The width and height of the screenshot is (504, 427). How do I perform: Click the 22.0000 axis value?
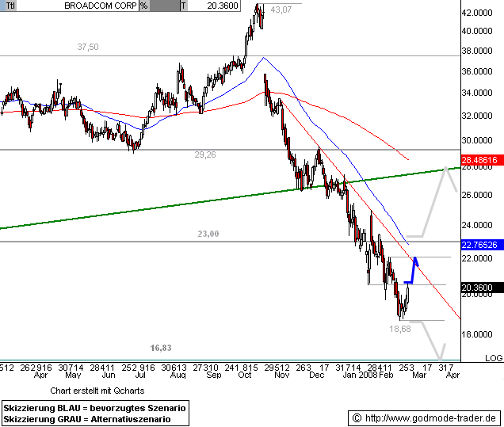coord(477,258)
